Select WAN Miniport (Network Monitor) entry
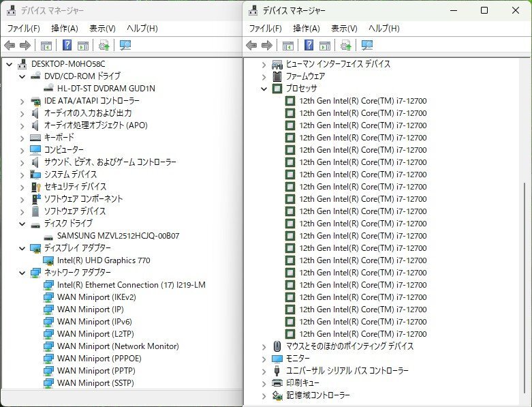 click(118, 346)
